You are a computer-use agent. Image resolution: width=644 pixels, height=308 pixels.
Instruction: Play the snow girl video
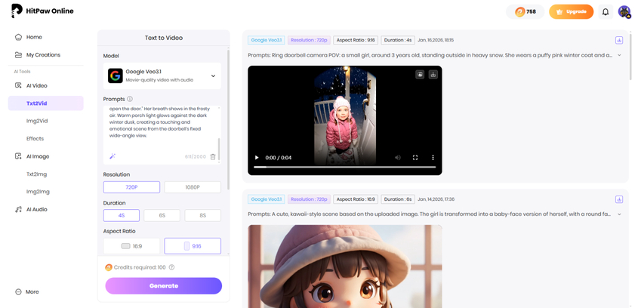tap(257, 158)
